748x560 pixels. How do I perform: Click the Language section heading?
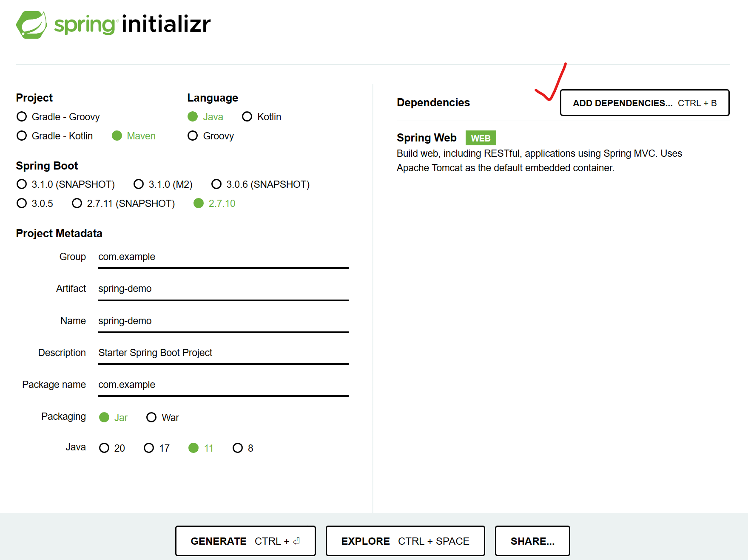[213, 98]
